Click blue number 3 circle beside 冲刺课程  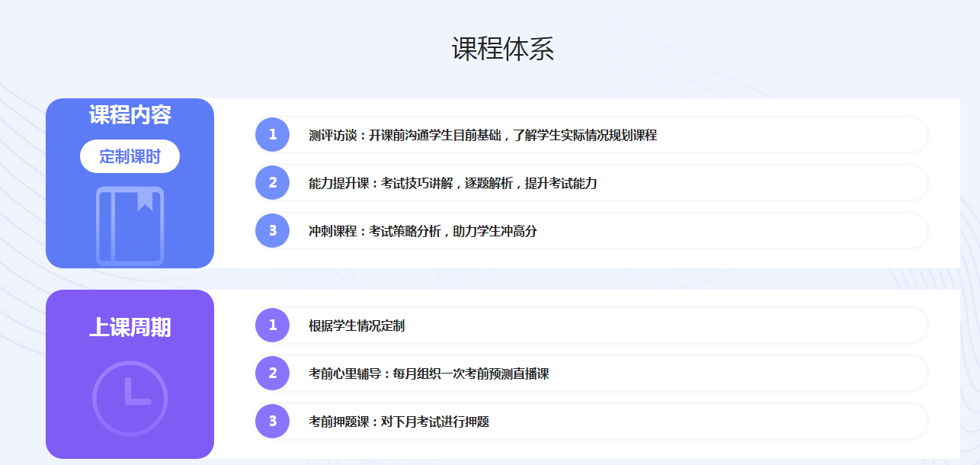click(x=272, y=230)
